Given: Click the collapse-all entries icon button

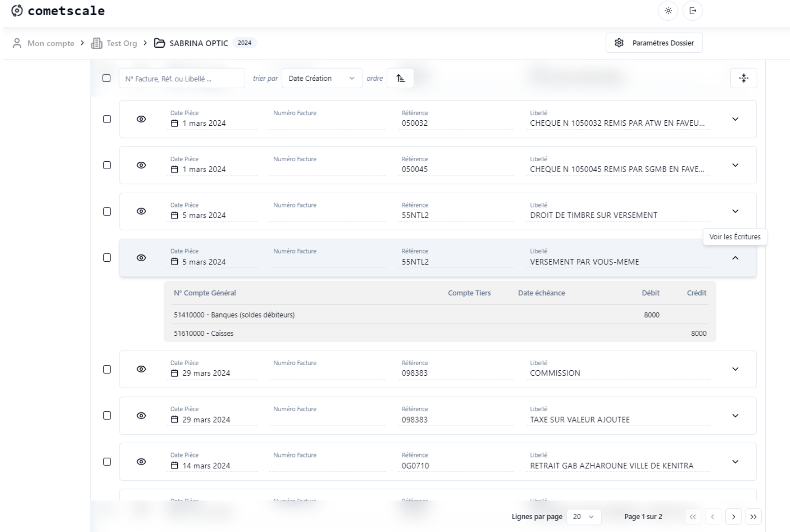Looking at the screenshot, I should click(x=743, y=78).
